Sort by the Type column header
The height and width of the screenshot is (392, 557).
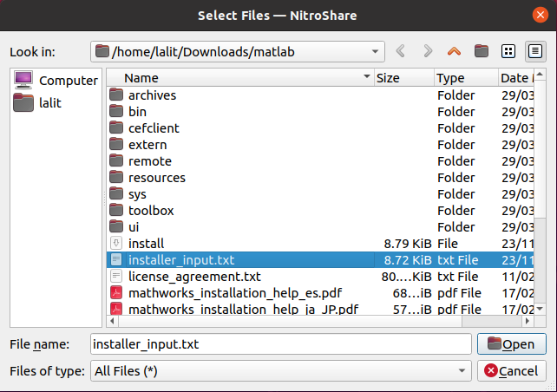[x=466, y=78]
